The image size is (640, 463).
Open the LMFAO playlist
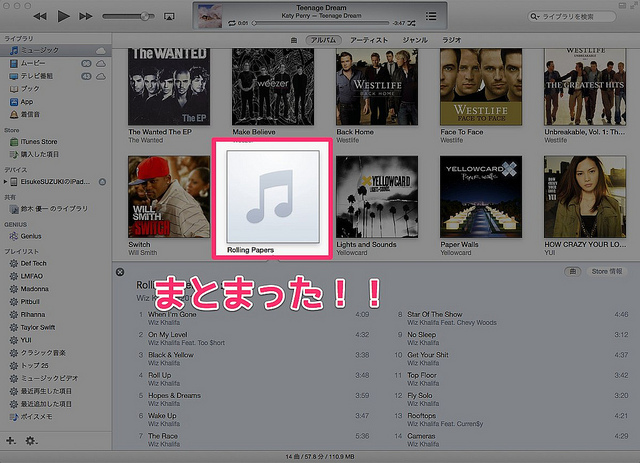point(56,276)
